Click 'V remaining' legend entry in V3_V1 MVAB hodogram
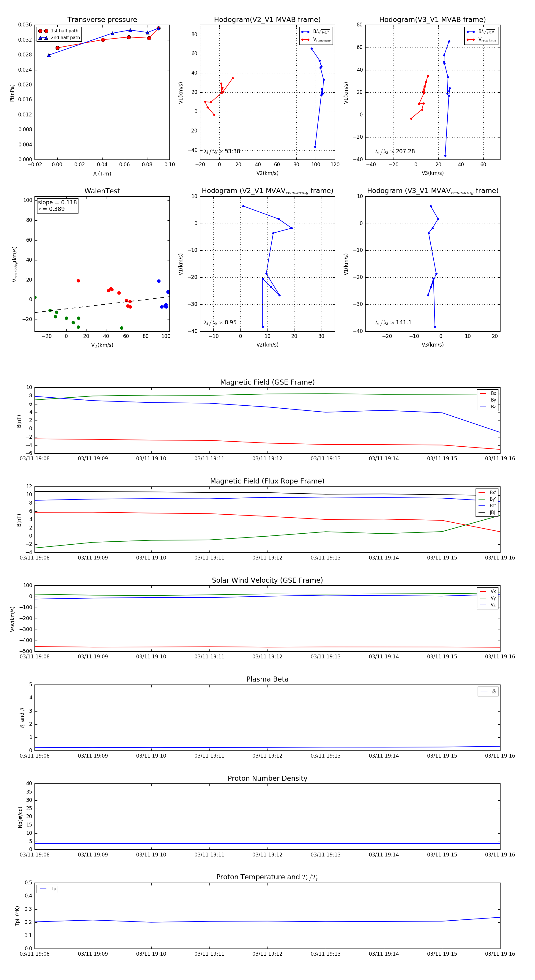 481,39
